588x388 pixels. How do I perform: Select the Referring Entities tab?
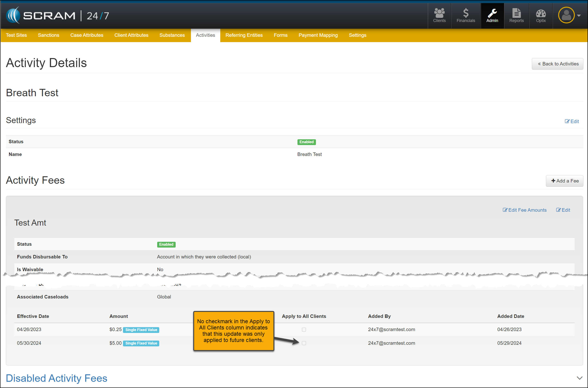click(x=244, y=35)
